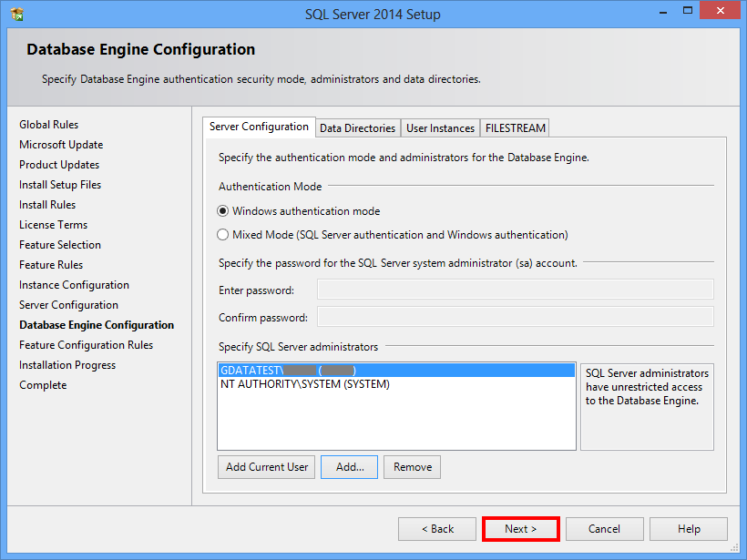Screen dimensions: 747x560
Task: Click the resize grip at window corner
Action: pos(734,548)
